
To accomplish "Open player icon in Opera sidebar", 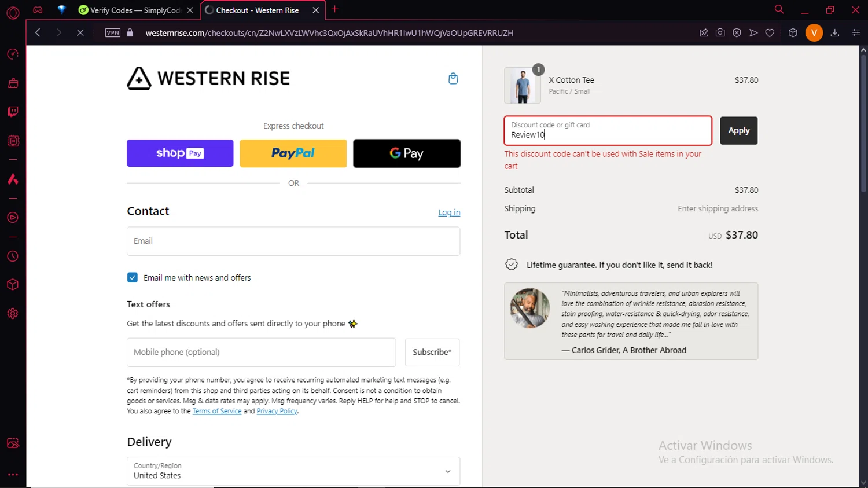I will (x=13, y=218).
